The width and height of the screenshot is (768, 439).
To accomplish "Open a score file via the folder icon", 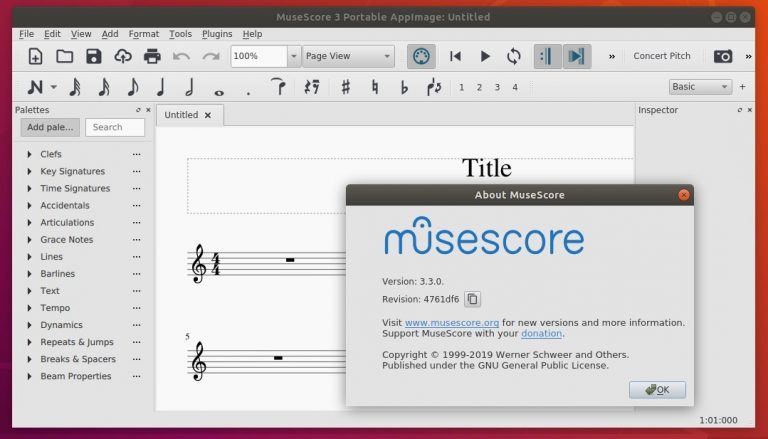I will click(65, 56).
